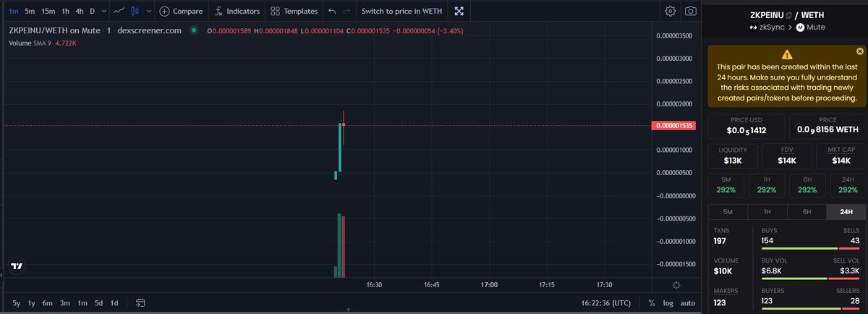Close the new pair warning banner

click(x=859, y=51)
